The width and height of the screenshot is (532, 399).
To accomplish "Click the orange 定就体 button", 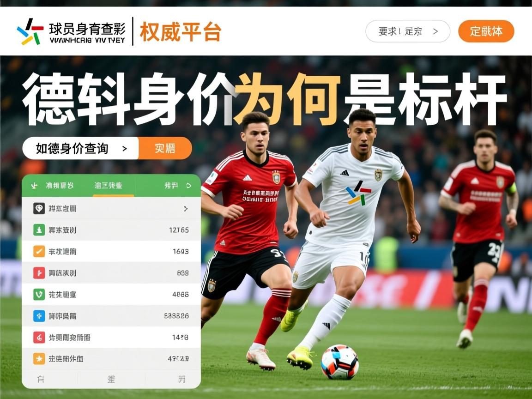I will pos(486,31).
